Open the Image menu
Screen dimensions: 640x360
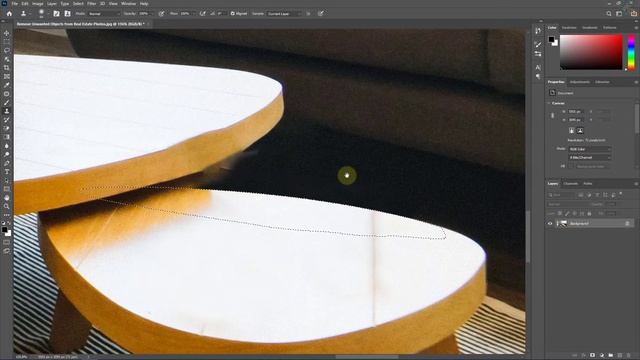point(38,4)
